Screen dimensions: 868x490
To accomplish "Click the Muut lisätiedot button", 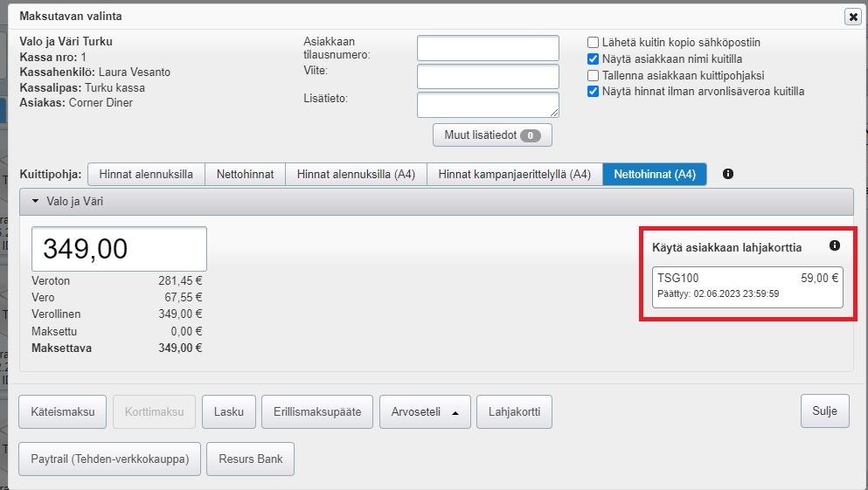I will pos(492,135).
